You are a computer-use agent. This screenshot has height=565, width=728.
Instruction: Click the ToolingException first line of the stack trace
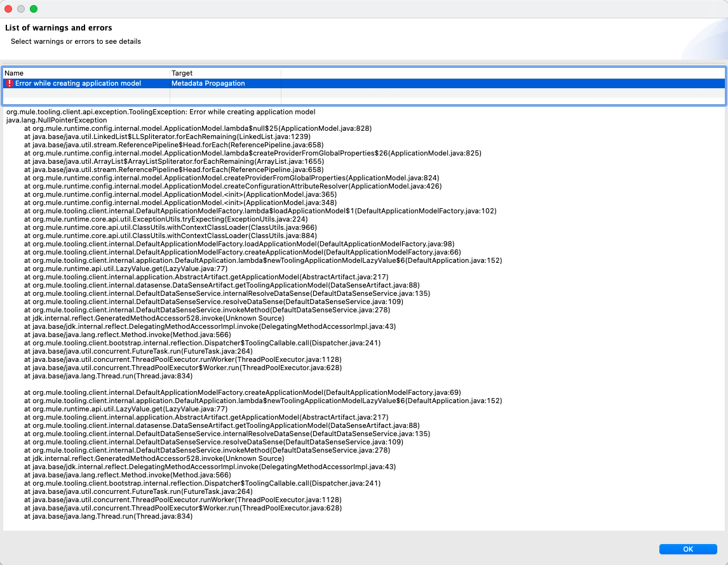[161, 112]
